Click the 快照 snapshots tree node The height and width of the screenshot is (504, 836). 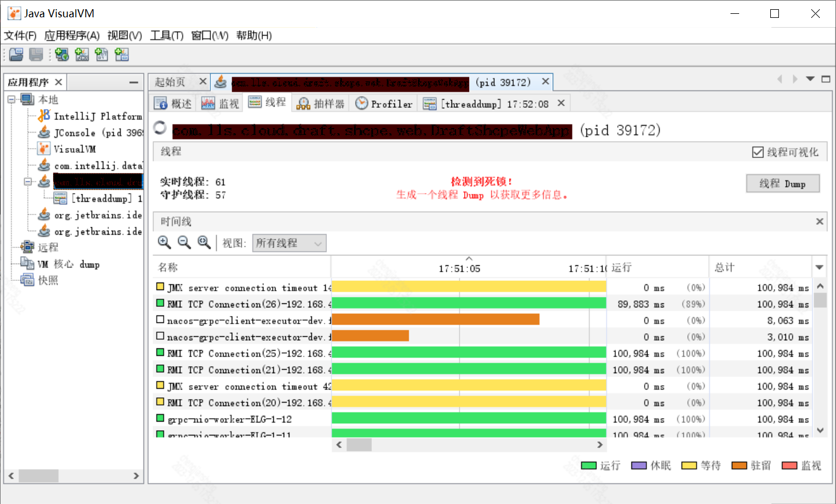[39, 280]
